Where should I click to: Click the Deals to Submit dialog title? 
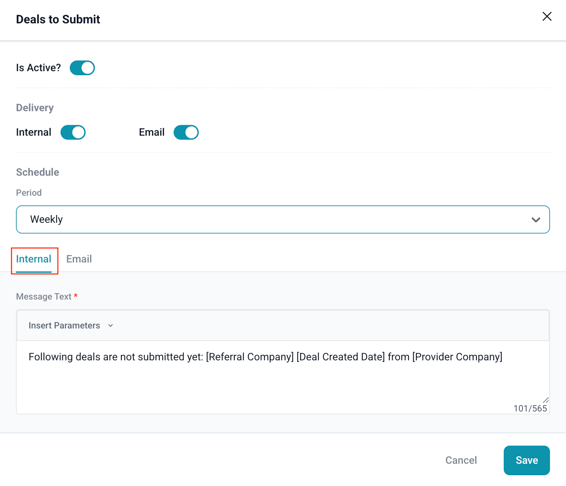[58, 19]
